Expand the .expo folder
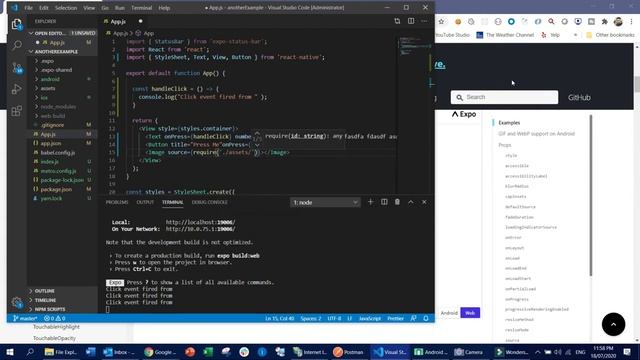Screen dimensions: 640x360 pyautogui.click(x=47, y=61)
